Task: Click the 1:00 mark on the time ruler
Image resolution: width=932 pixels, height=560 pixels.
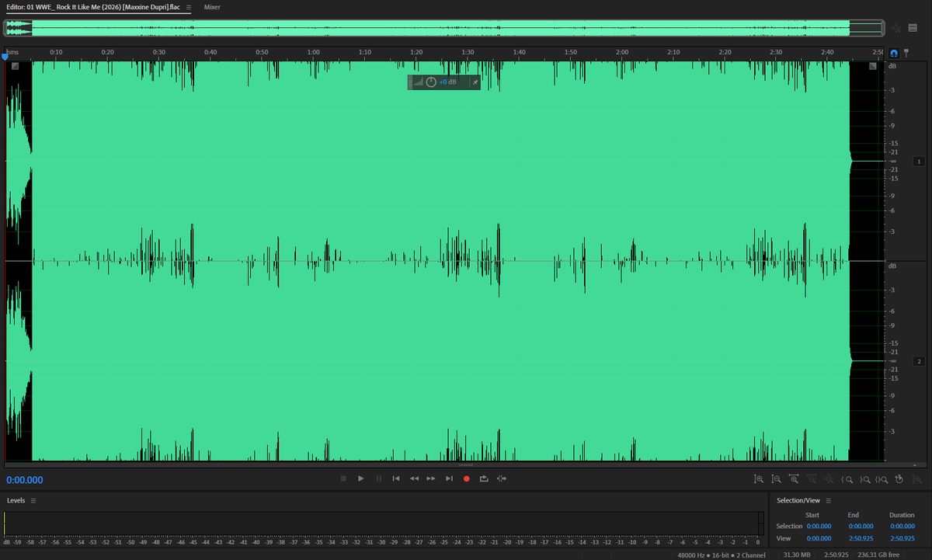Action: point(314,52)
